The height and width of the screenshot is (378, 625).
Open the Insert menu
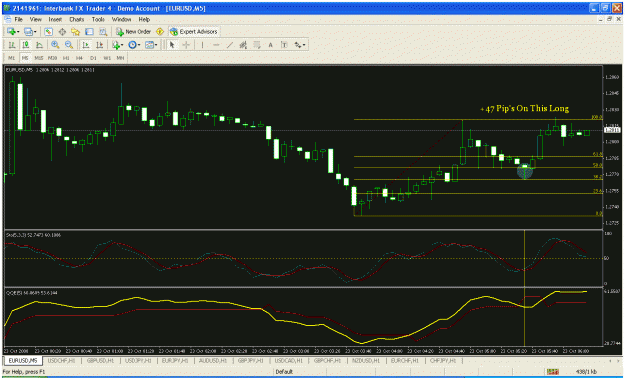click(55, 19)
